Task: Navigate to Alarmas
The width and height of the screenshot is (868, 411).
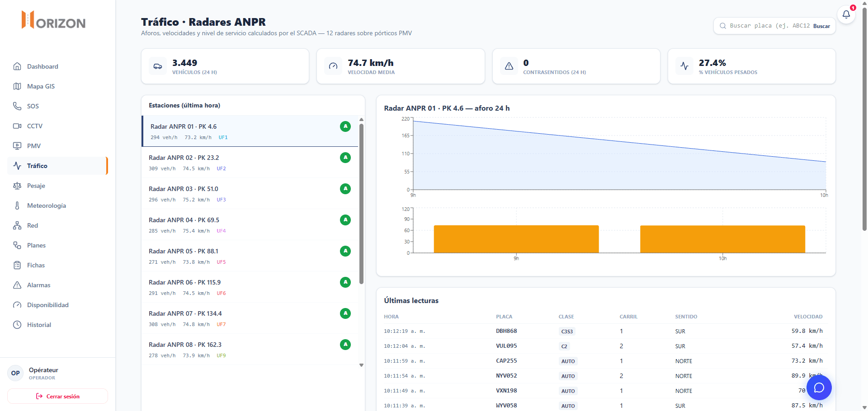Action: tap(57, 285)
